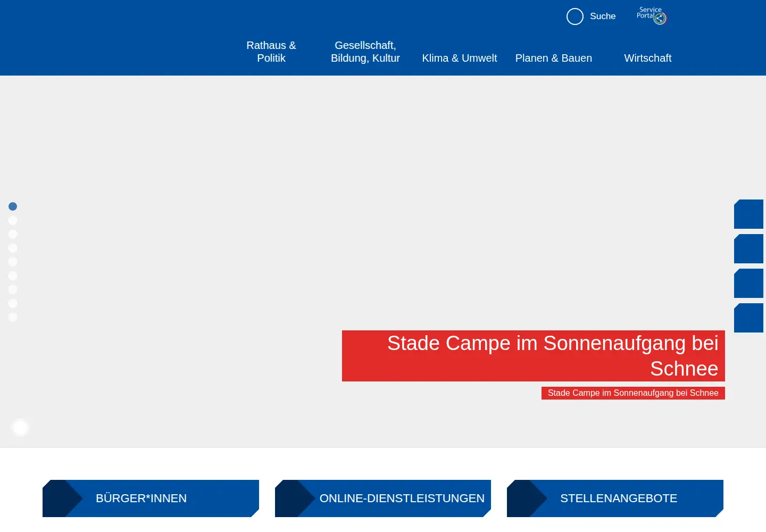Open Gesellschaft, Bildung, Kultur menu
The height and width of the screenshot is (532, 766).
tap(365, 52)
